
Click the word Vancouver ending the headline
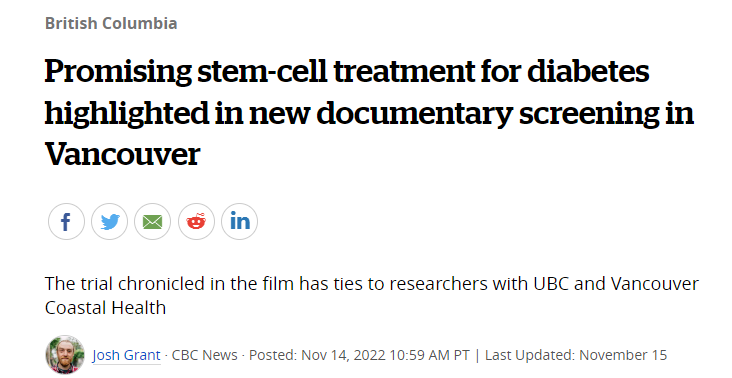122,154
